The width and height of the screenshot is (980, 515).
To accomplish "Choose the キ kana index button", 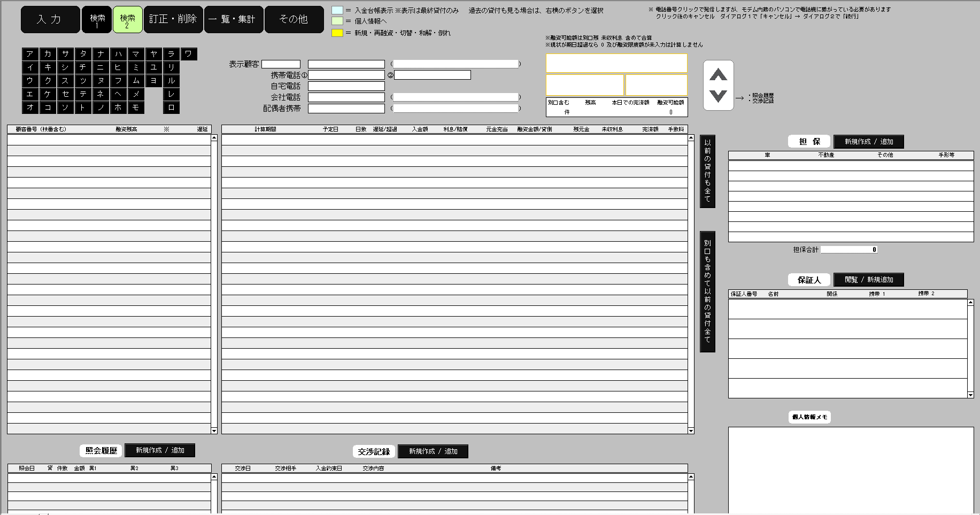I will point(48,67).
